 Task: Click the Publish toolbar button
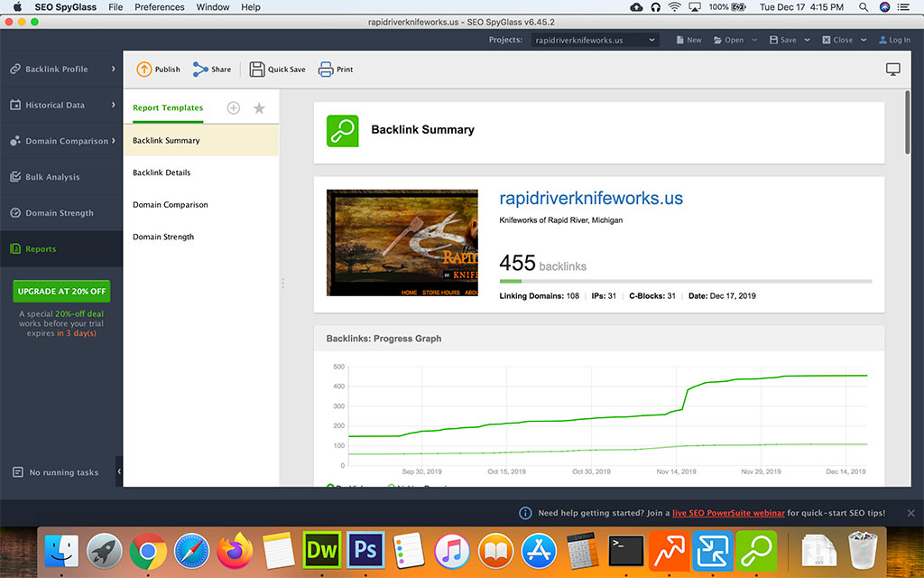click(x=159, y=69)
